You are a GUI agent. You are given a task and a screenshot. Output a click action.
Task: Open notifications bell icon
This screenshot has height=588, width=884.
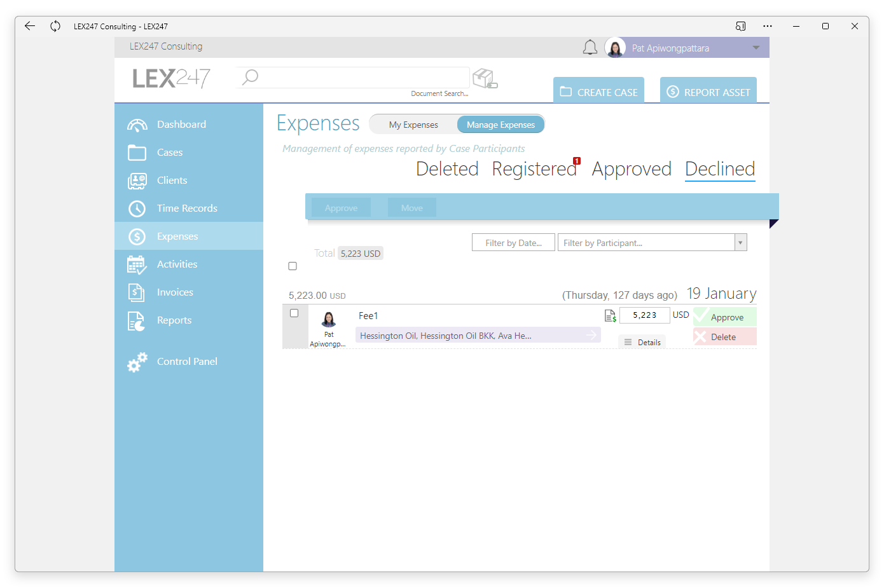pos(590,48)
